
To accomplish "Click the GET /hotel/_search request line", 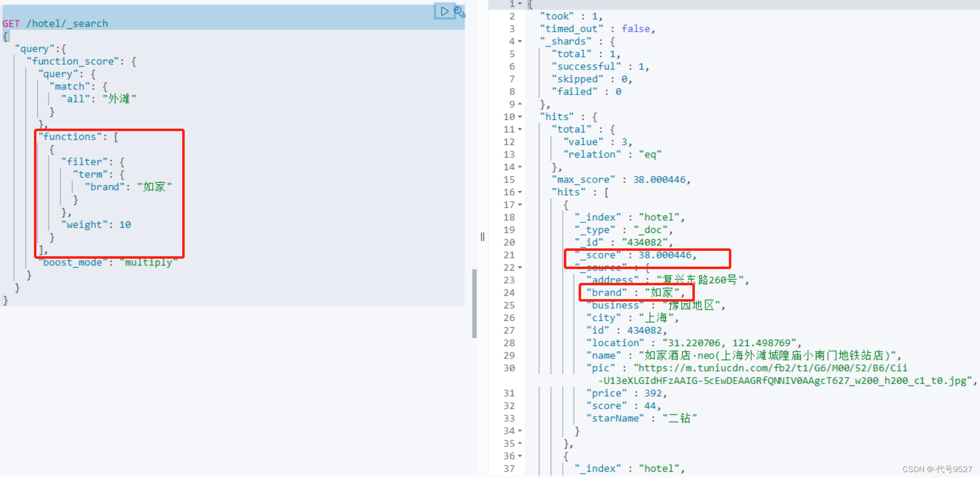I will pos(55,24).
